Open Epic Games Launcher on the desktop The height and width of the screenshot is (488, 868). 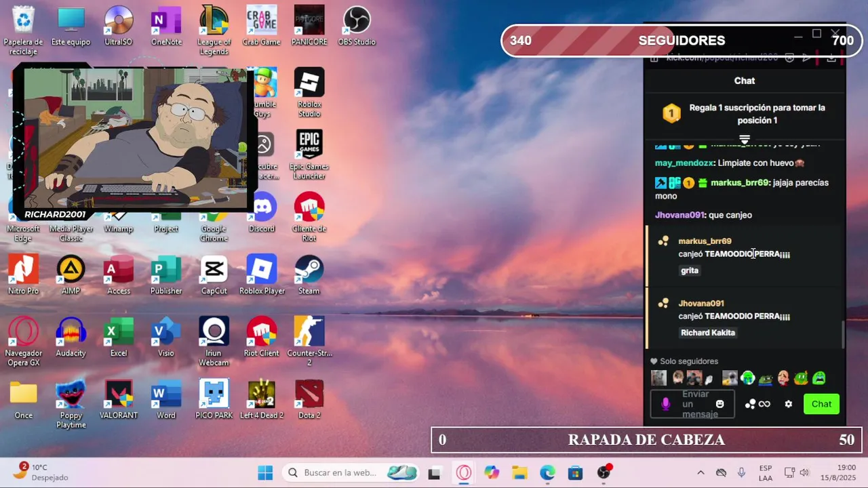[x=309, y=155]
